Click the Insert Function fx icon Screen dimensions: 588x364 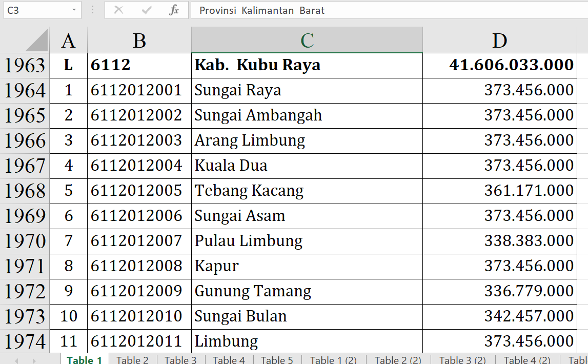(174, 10)
